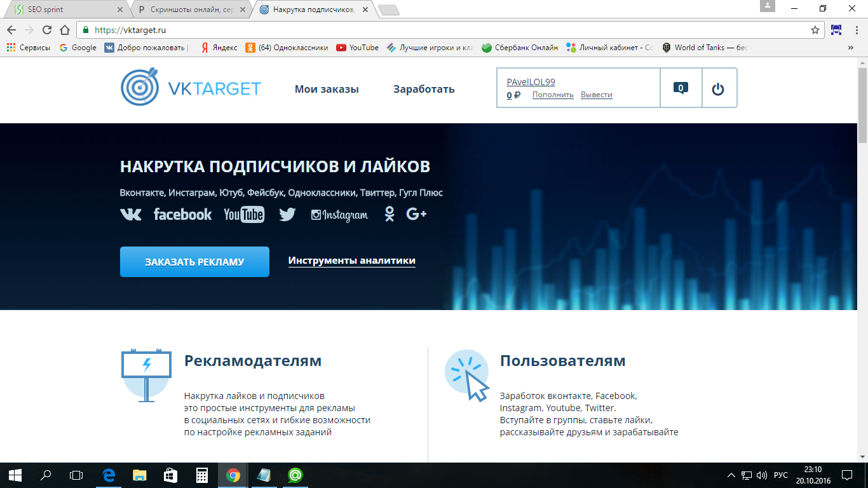This screenshot has width=868, height=488.
Task: Click the PAvelLOL99 username link
Action: (x=531, y=82)
